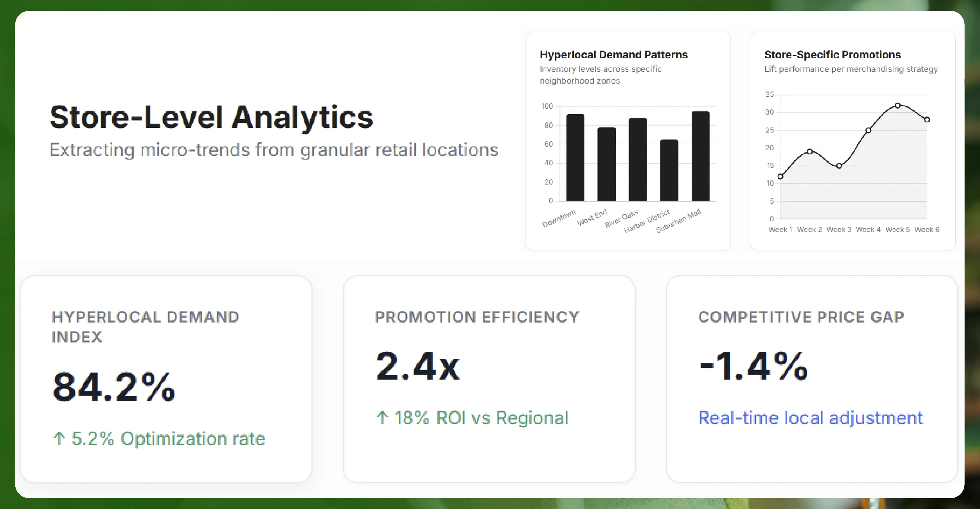Click the West End bar in the demand chart

tap(606, 164)
